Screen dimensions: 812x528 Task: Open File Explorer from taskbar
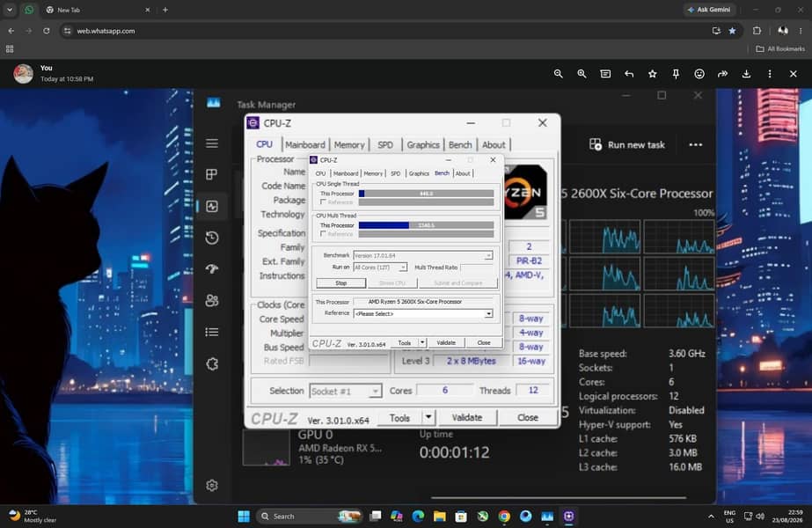(439, 516)
